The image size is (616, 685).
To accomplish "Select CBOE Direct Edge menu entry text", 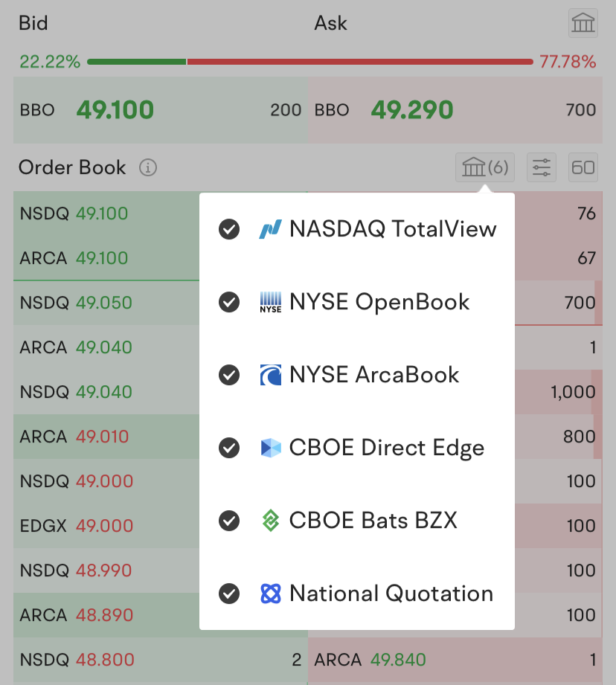I will tap(386, 448).
